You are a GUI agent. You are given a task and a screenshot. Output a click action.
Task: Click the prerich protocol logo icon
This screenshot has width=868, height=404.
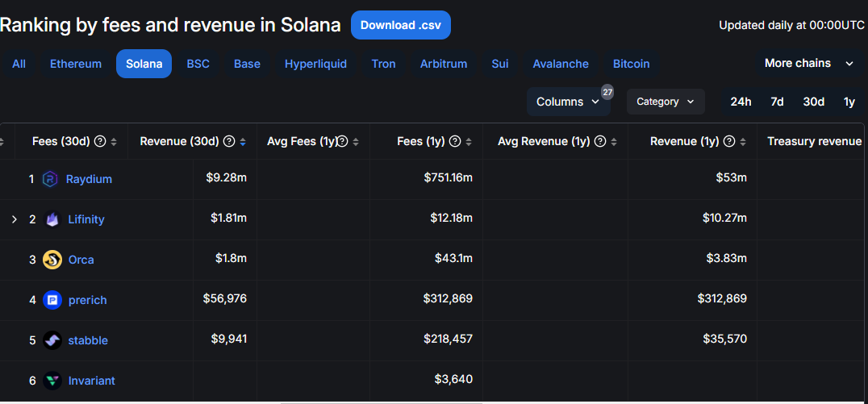[x=52, y=300]
